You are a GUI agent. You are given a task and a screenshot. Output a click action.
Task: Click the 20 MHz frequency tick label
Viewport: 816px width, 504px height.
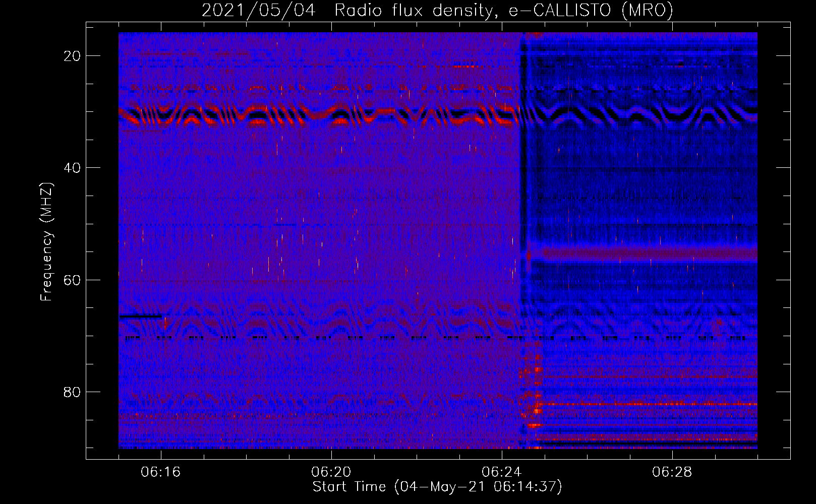point(72,56)
